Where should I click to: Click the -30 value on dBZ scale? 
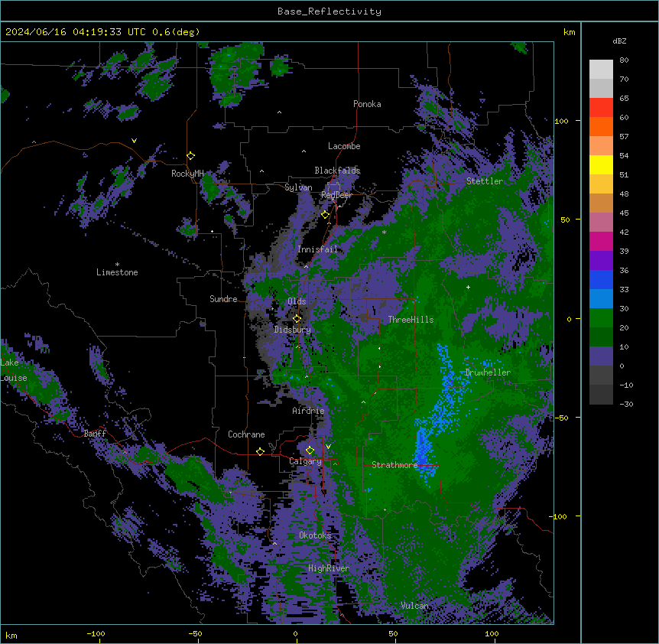(626, 404)
